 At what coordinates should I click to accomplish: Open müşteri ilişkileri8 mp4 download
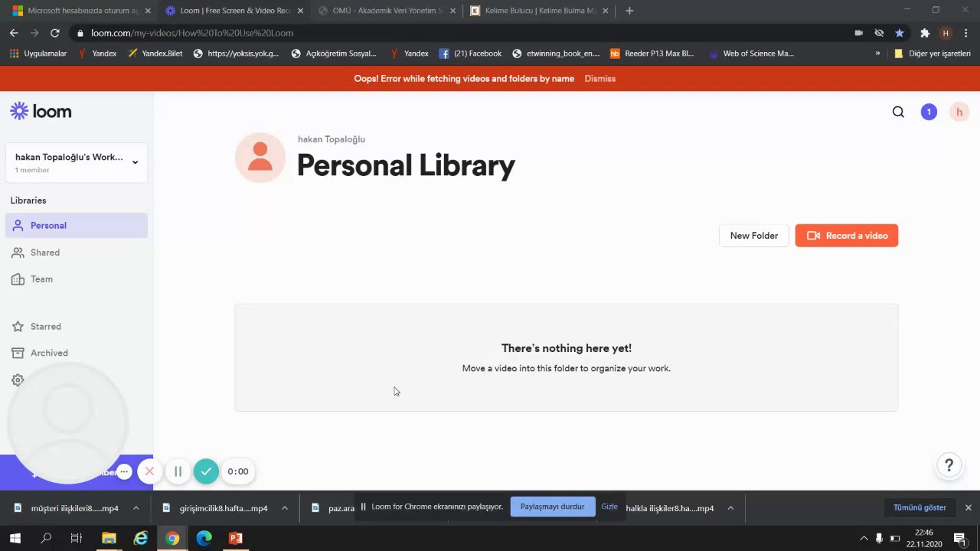coord(67,508)
